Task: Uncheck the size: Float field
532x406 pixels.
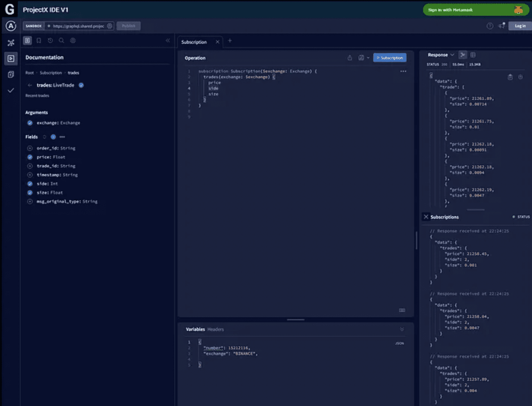Action: pyautogui.click(x=30, y=193)
